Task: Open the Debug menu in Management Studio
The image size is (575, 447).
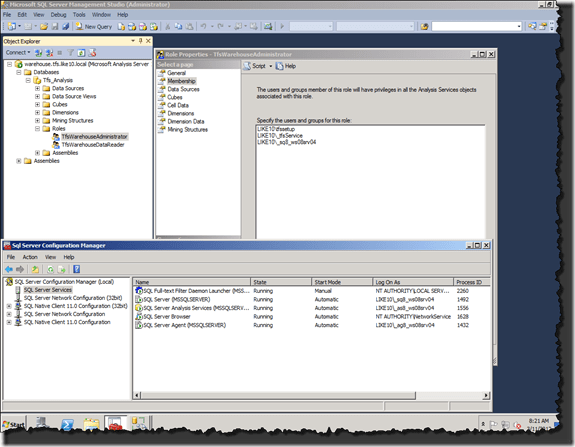Action: [58, 15]
